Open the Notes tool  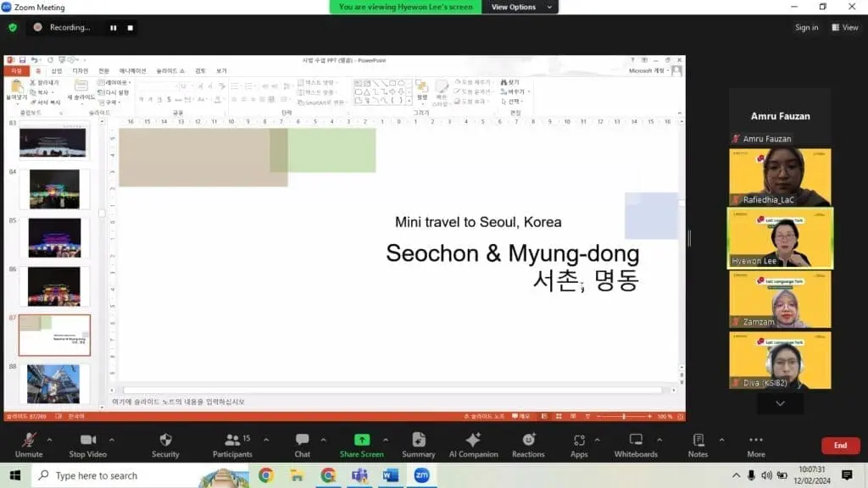point(698,444)
